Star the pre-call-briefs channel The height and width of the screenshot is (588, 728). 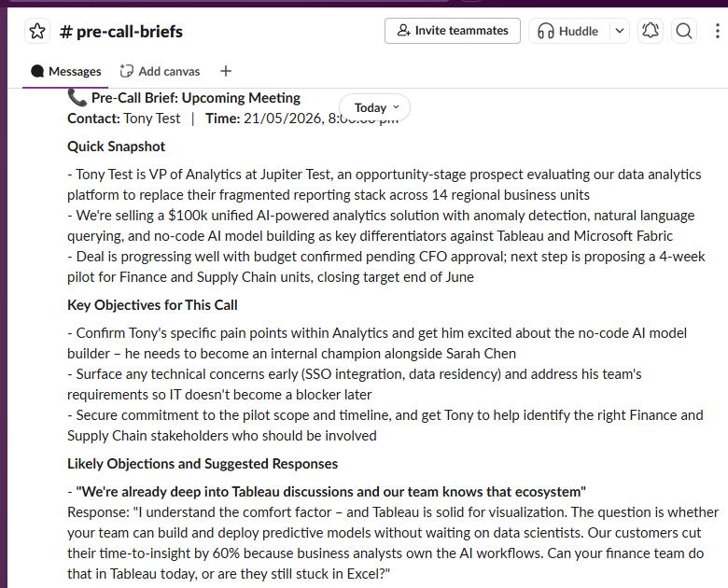(37, 32)
